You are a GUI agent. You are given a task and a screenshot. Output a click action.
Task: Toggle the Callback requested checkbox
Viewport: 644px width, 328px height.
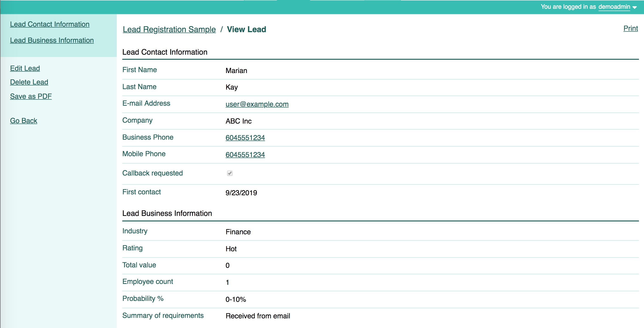pyautogui.click(x=230, y=173)
